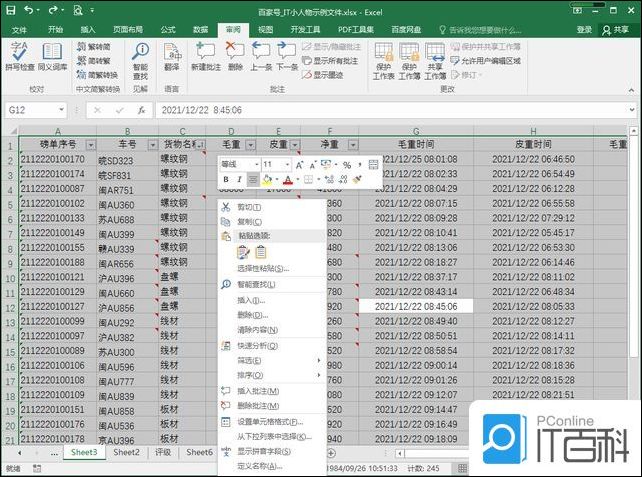This screenshot has height=477, width=642.
Task: Open 保护工作簿 protect workbook
Action: [x=409, y=61]
